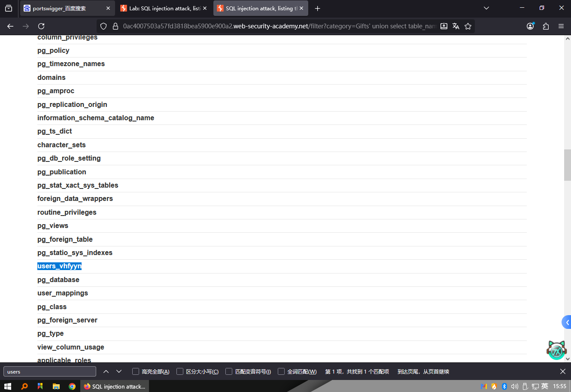The width and height of the screenshot is (571, 392).
Task: Open Firefox application hamburger menu
Action: pyautogui.click(x=561, y=26)
